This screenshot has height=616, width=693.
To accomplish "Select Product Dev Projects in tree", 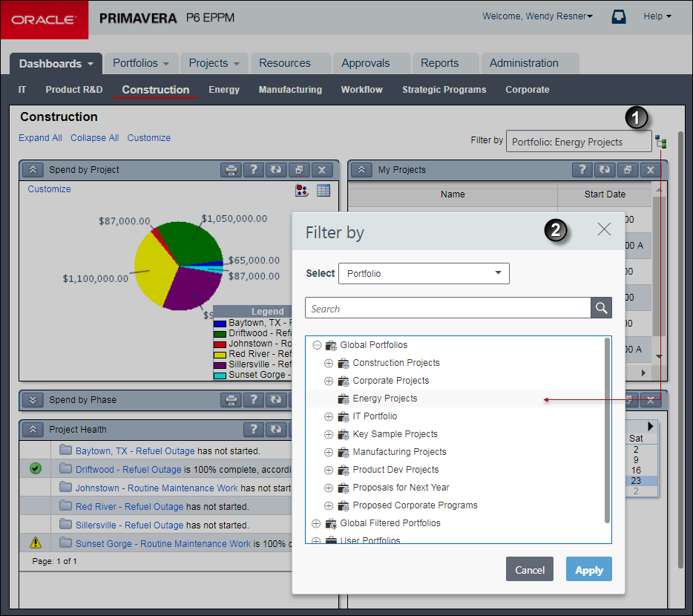I will click(x=395, y=470).
